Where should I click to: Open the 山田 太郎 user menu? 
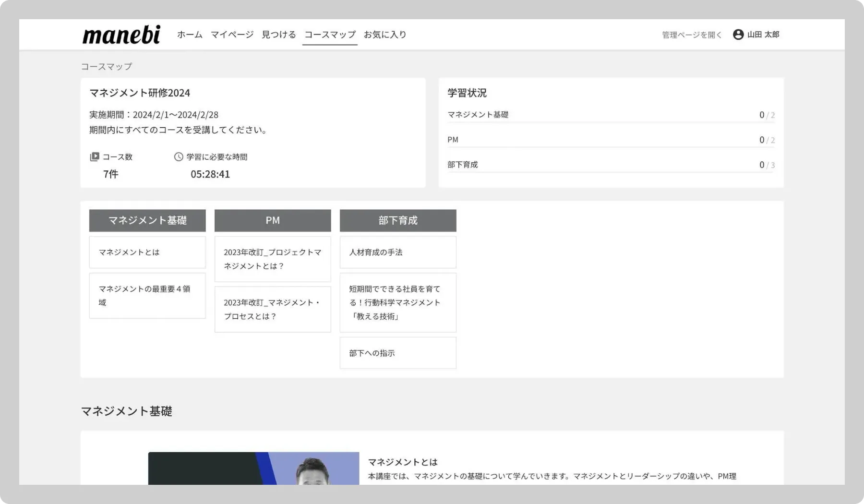pyautogui.click(x=763, y=35)
